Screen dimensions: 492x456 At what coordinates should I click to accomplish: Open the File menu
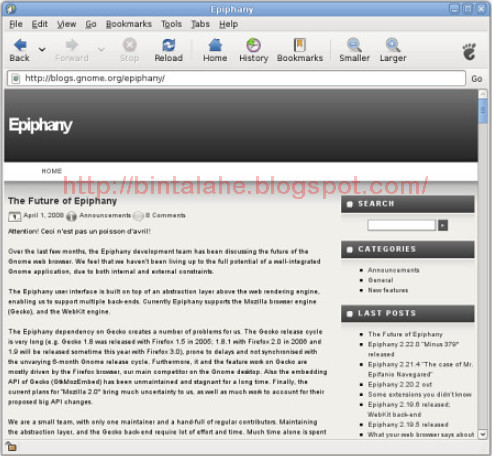(x=16, y=24)
